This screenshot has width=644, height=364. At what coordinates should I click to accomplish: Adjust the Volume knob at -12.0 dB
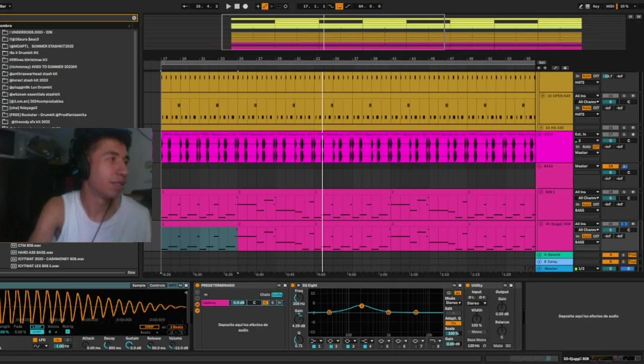tap(173, 346)
